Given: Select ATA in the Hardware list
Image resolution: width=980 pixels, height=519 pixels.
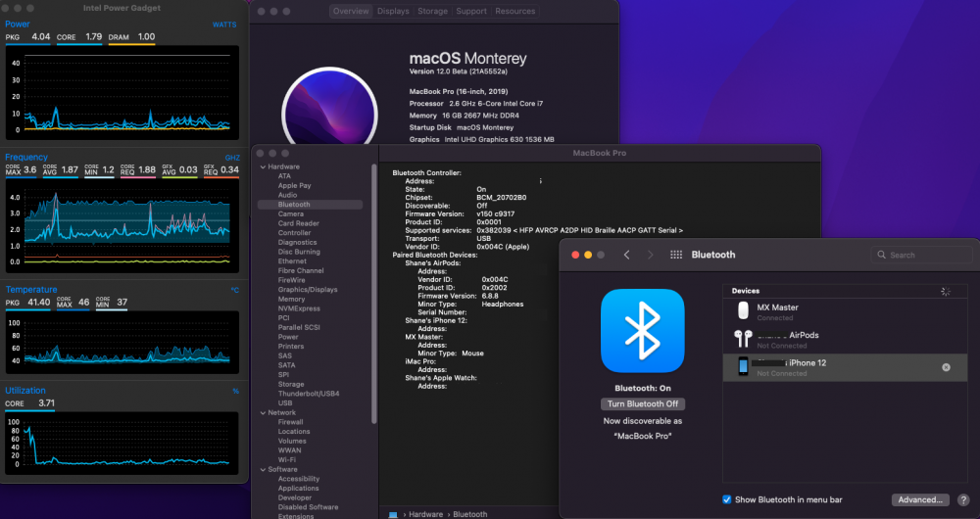Looking at the screenshot, I should coord(284,176).
